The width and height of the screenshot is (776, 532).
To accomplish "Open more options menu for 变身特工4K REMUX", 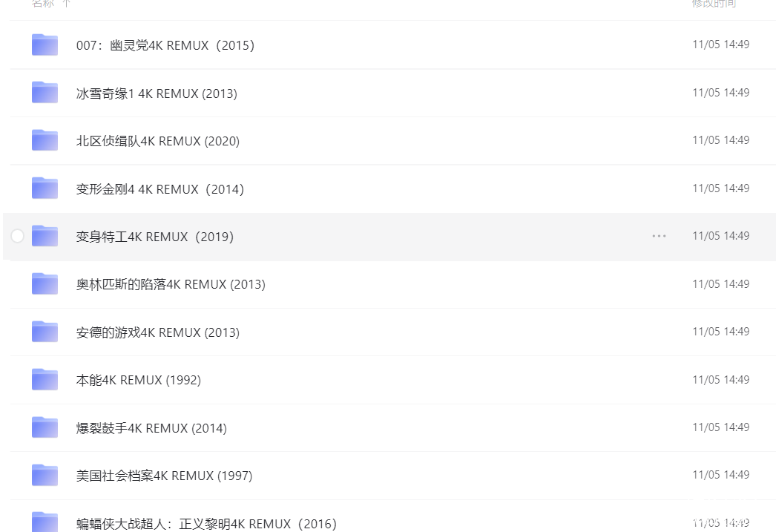I will pyautogui.click(x=659, y=236).
